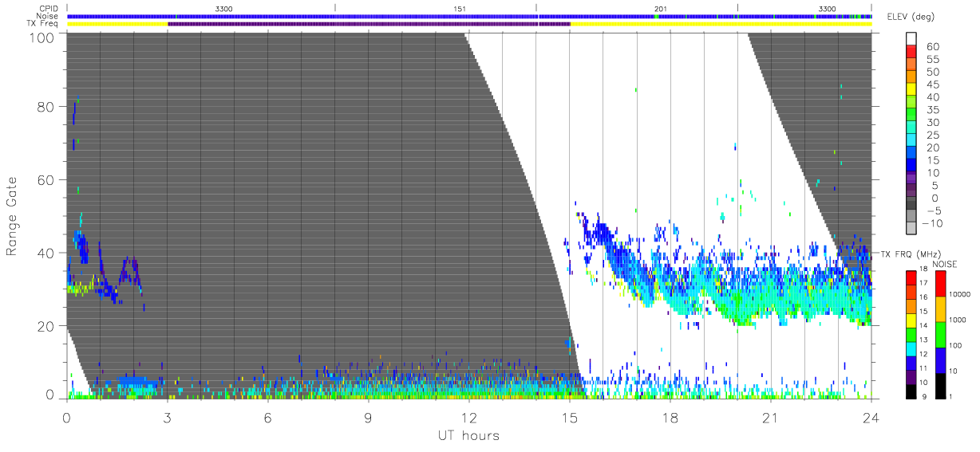Image resolution: width=980 pixels, height=452 pixels.
Task: Click y-axis tick label '80'
Action: [x=46, y=107]
